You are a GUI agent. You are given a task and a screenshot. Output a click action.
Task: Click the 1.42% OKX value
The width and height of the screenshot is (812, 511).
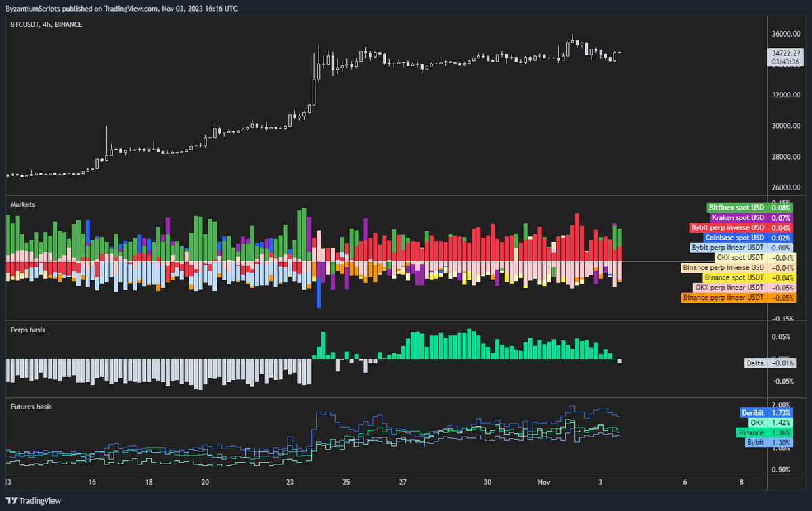point(781,422)
